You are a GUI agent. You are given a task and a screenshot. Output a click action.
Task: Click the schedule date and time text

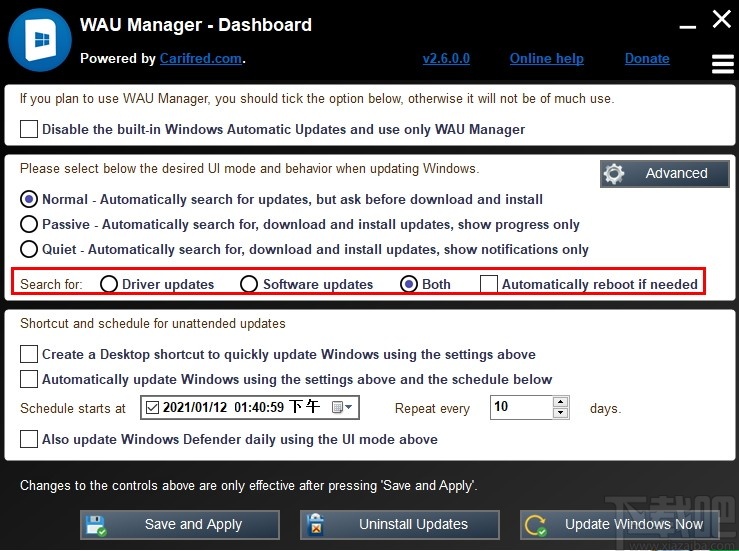[x=241, y=407]
